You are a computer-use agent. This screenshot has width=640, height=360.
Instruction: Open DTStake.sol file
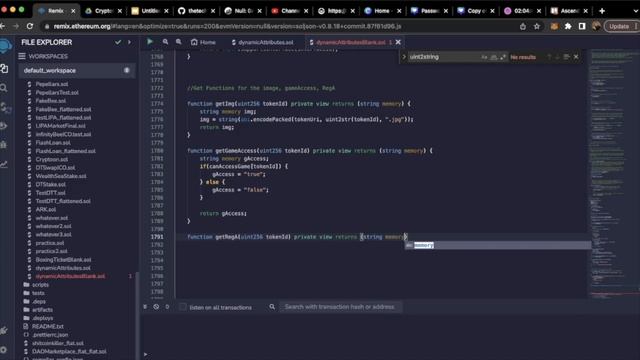click(51, 184)
